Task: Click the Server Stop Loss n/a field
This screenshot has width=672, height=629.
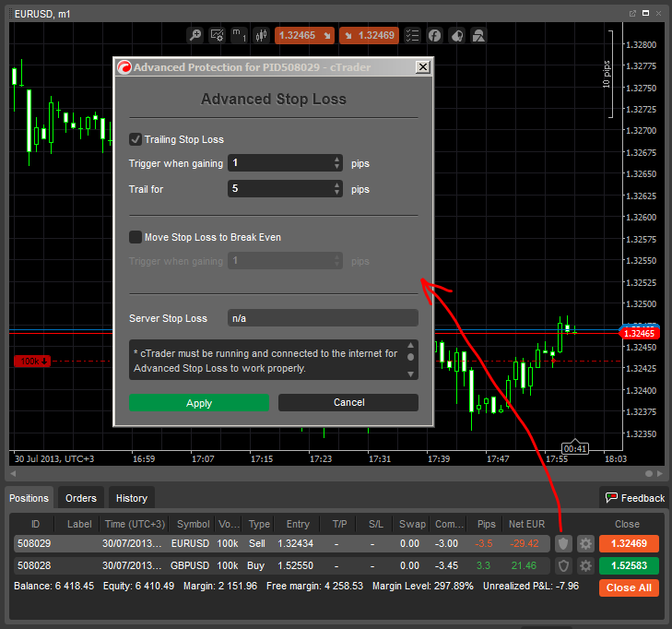Action: click(x=323, y=318)
